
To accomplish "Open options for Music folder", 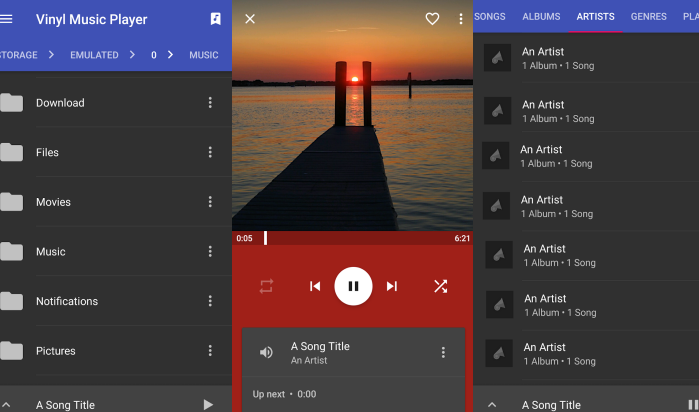I will (x=210, y=251).
